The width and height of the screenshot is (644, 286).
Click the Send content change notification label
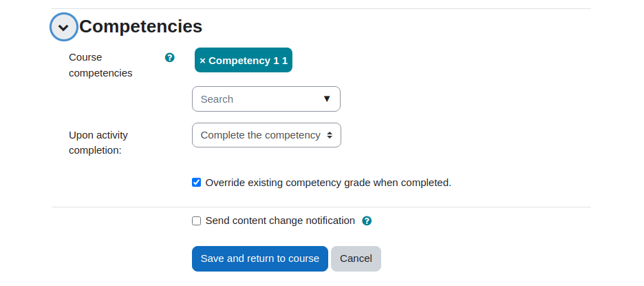pos(280,221)
